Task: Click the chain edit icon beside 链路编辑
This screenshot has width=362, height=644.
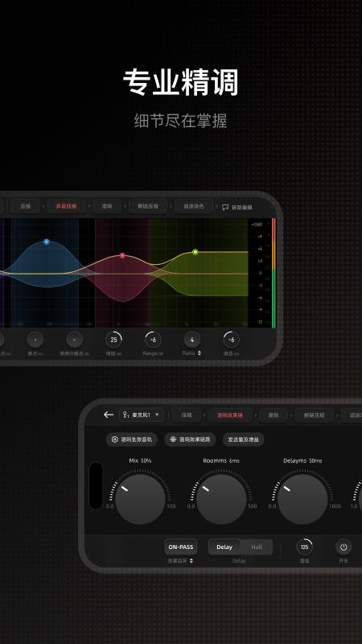Action: 225,207
